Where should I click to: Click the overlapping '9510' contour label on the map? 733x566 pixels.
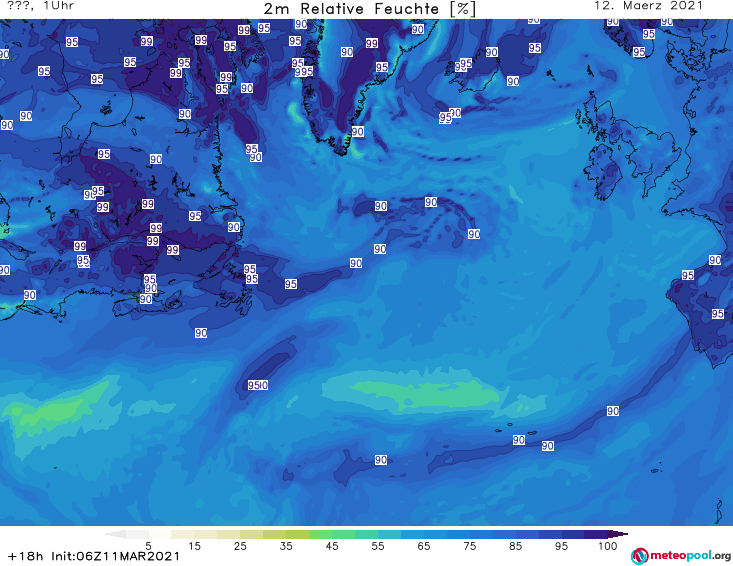(x=258, y=385)
